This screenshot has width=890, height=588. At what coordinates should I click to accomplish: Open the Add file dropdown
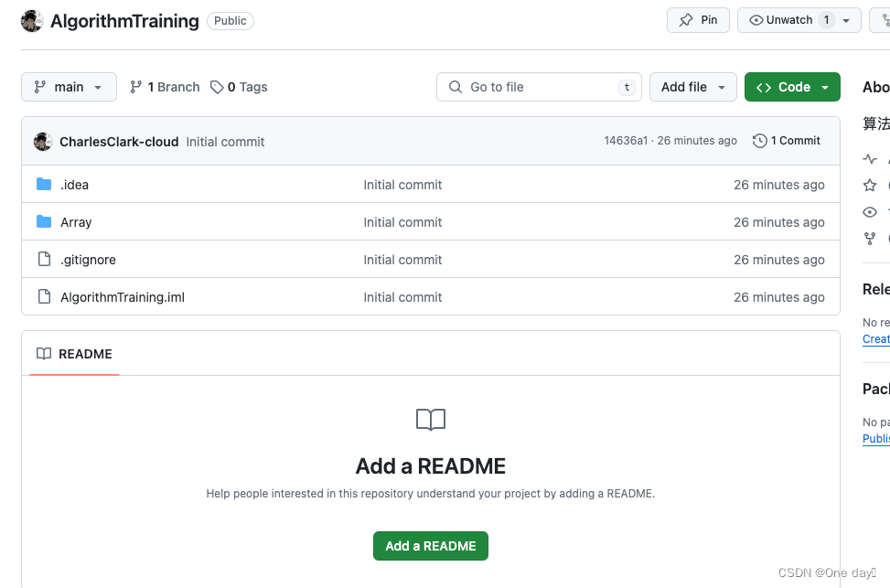point(693,87)
